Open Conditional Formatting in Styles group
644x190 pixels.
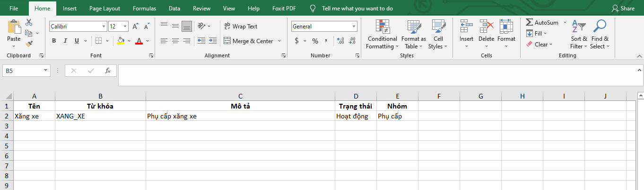[x=382, y=35]
